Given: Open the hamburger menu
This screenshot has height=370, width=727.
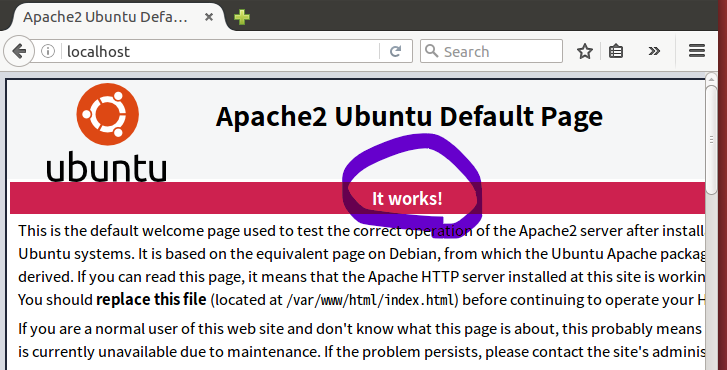Looking at the screenshot, I should (697, 51).
